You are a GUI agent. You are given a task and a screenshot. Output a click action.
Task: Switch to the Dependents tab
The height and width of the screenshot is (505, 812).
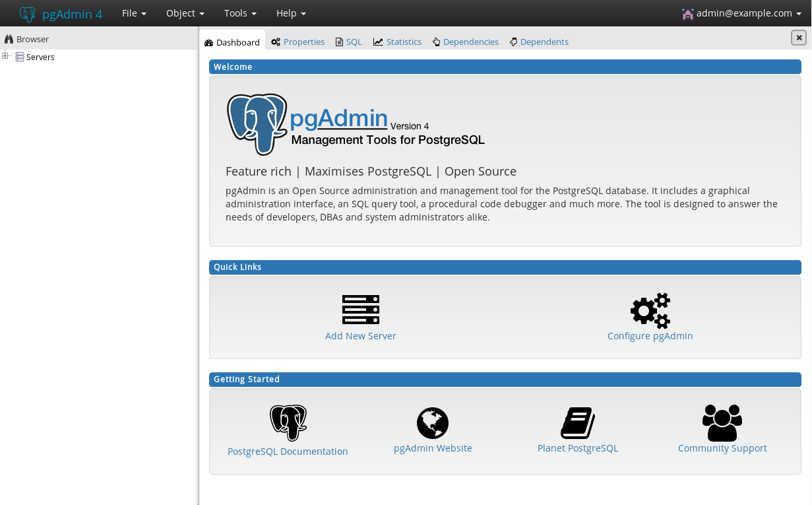click(539, 42)
